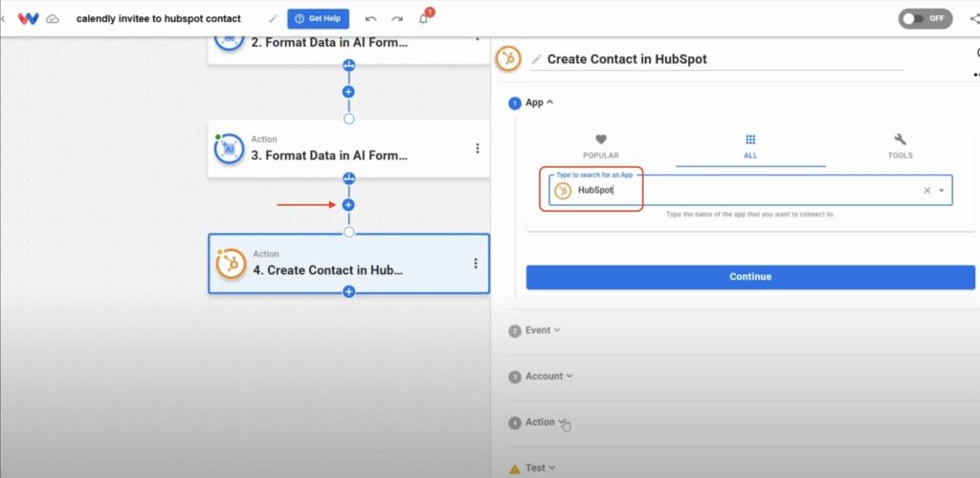Open the options menu for step 4
The width and height of the screenshot is (980, 478).
coord(476,263)
